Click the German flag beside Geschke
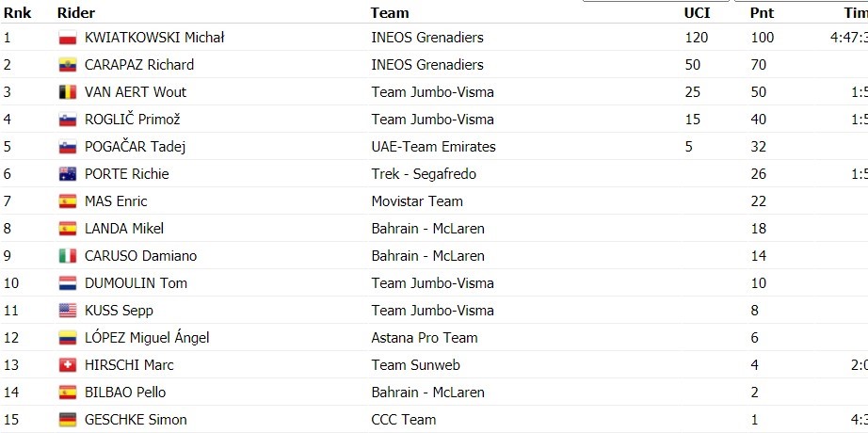868x433 pixels. 68,420
